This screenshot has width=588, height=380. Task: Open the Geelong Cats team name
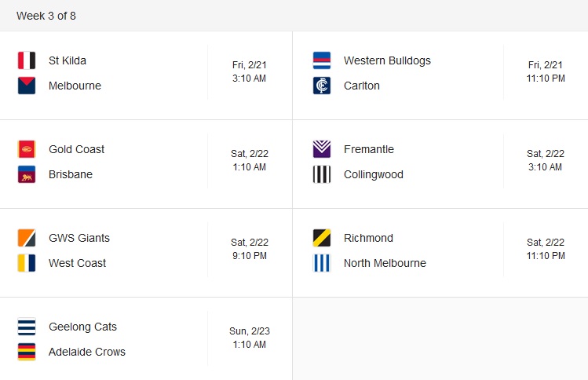pyautogui.click(x=82, y=327)
